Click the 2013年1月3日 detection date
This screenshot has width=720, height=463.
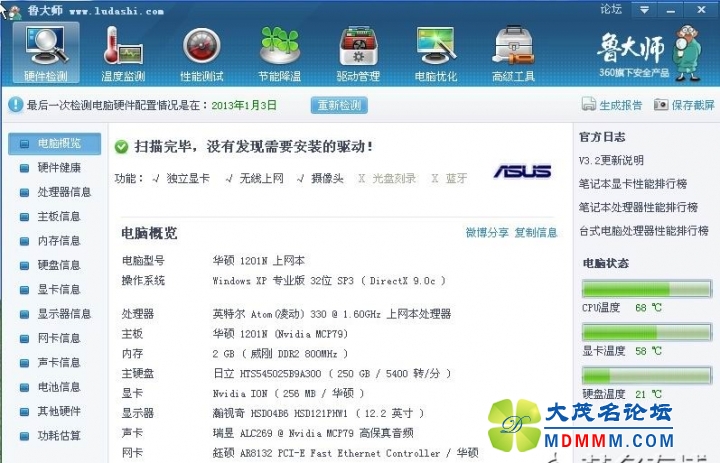[244, 105]
